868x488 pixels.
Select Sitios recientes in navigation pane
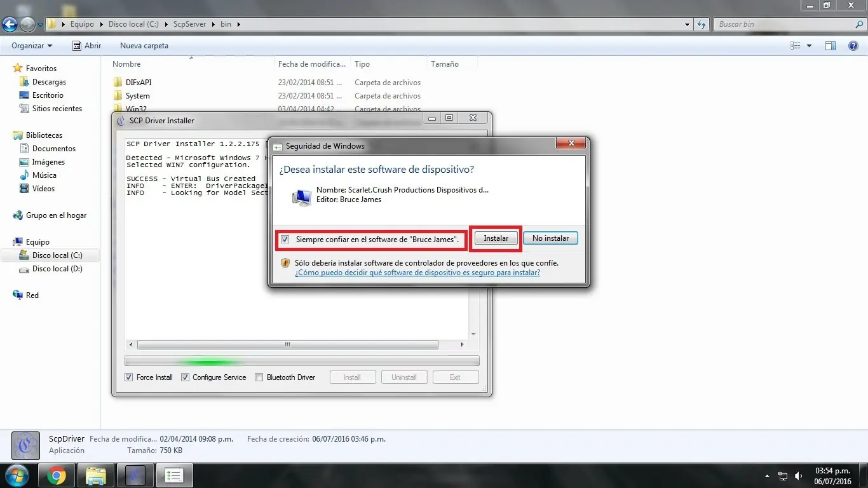pyautogui.click(x=57, y=109)
